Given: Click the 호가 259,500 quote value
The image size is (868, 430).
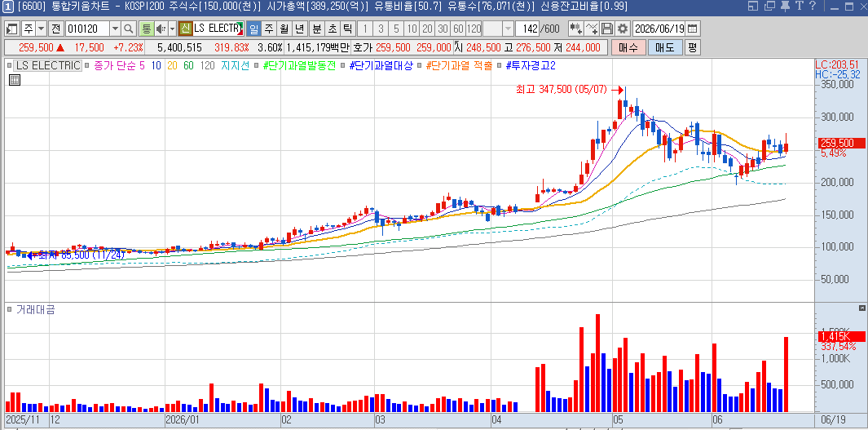Looking at the screenshot, I should click(393, 47).
